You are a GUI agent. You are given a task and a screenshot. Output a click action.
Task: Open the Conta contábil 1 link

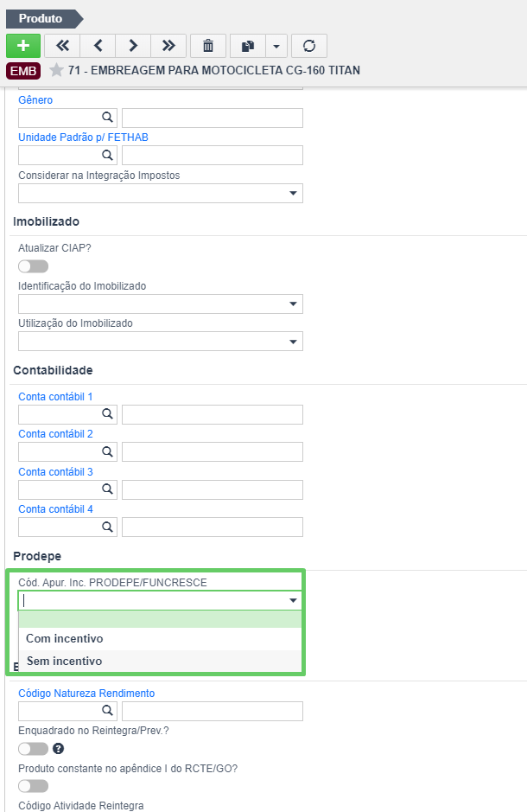[x=55, y=397]
